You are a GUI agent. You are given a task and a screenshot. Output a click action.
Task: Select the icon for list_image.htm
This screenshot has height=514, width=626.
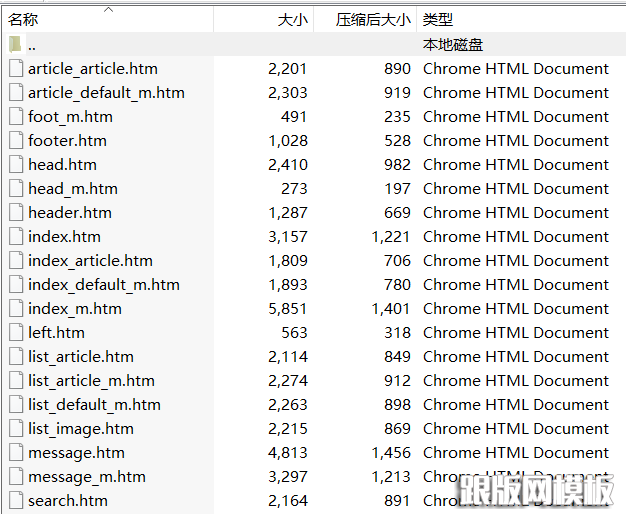tap(15, 429)
